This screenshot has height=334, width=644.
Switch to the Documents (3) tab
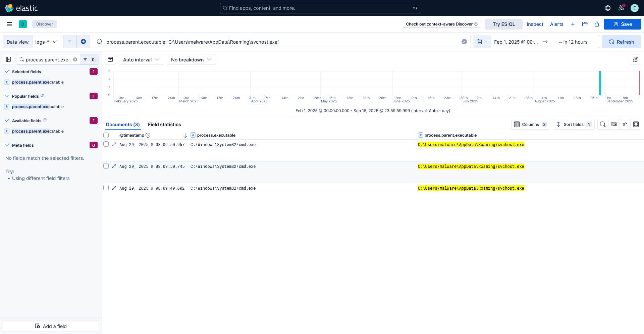coord(123,125)
